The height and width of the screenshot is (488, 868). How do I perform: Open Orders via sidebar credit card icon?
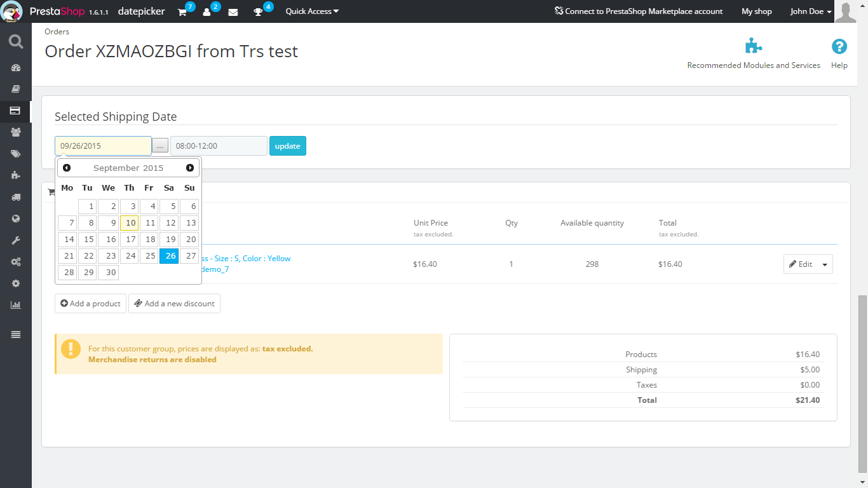16,111
